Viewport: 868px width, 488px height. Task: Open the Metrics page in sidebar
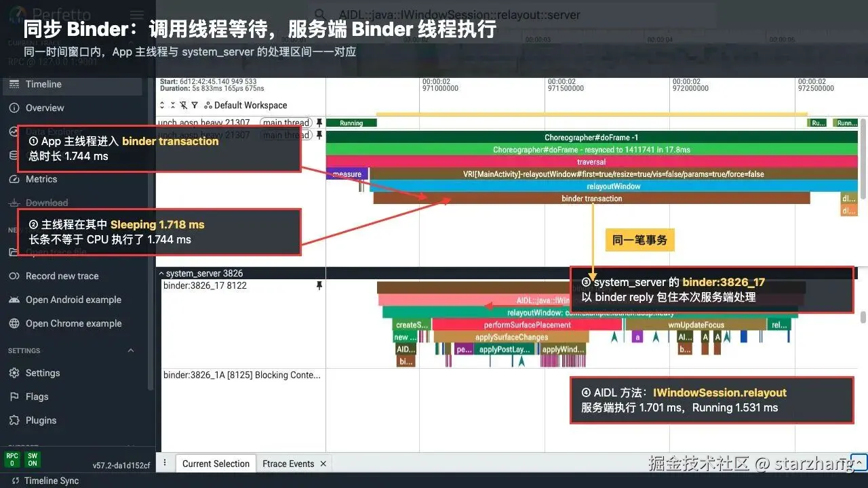pyautogui.click(x=71, y=179)
